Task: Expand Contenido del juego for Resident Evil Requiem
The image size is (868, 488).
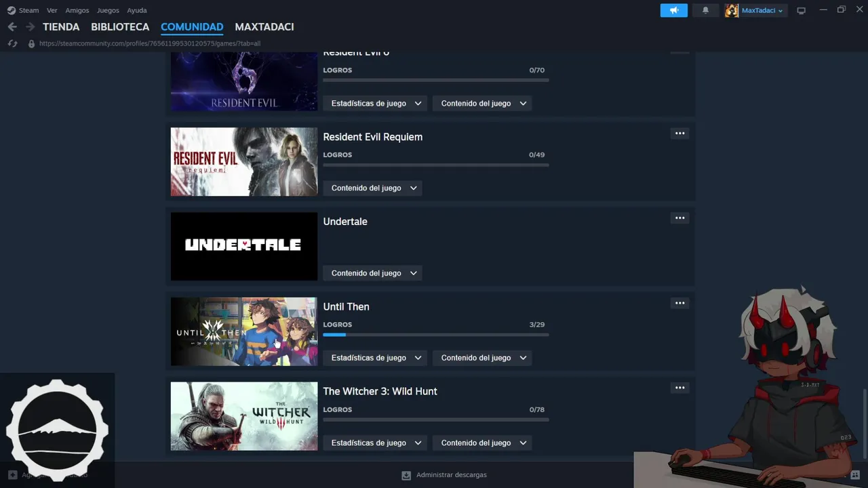Action: tap(372, 188)
